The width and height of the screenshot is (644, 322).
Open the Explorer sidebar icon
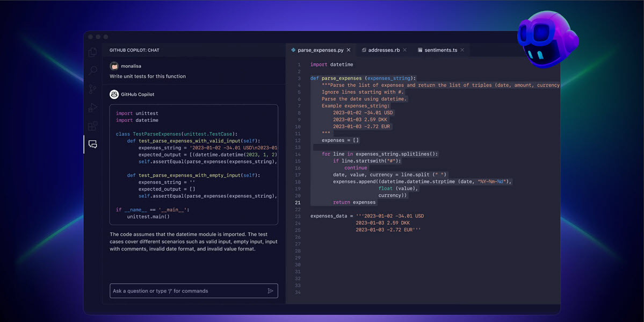tap(92, 52)
